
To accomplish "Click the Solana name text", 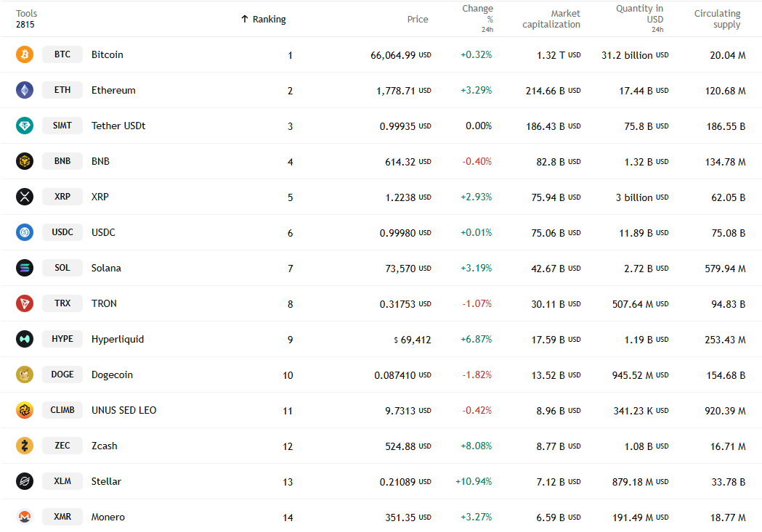I will pos(106,268).
